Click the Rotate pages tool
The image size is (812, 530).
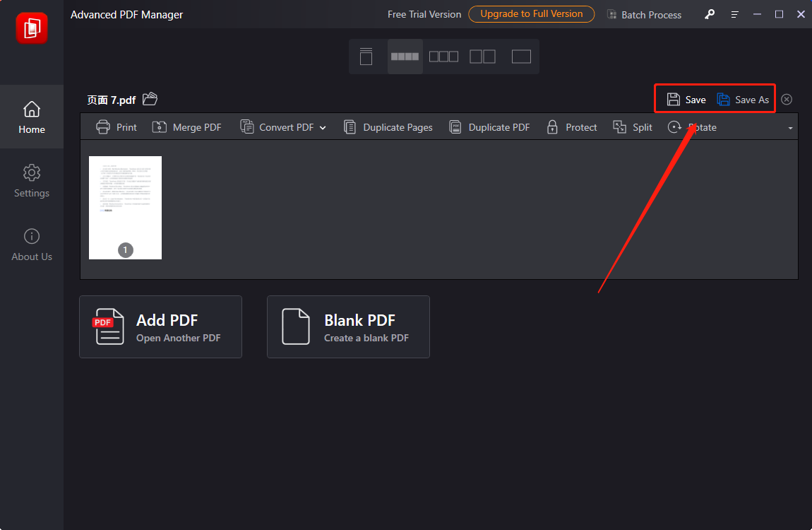pyautogui.click(x=692, y=127)
